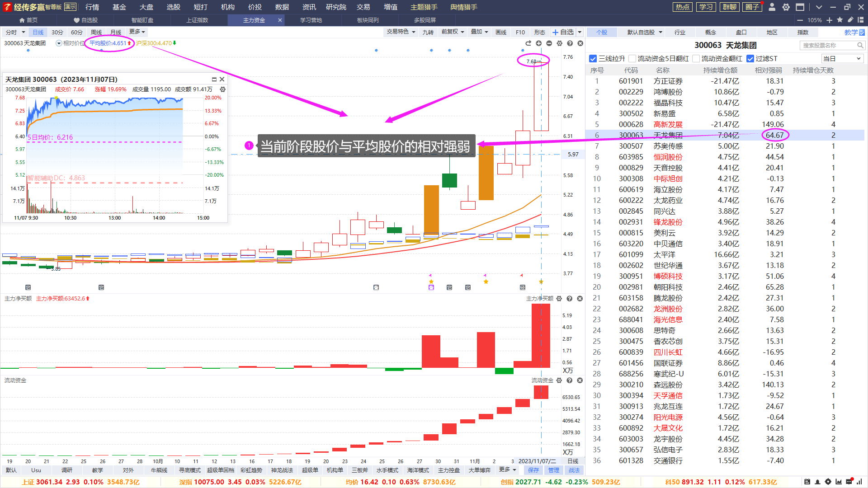Close the 流动资金 indicator panel
The width and height of the screenshot is (868, 488).
click(580, 380)
